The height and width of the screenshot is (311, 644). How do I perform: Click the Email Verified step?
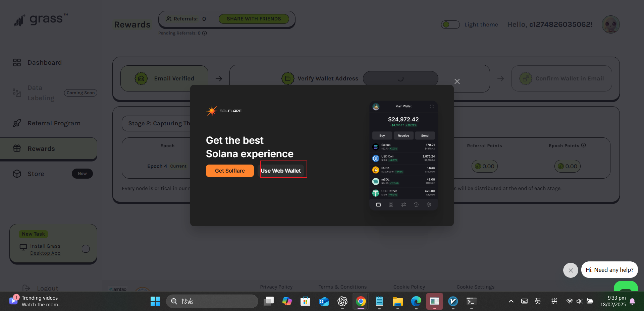pyautogui.click(x=164, y=78)
